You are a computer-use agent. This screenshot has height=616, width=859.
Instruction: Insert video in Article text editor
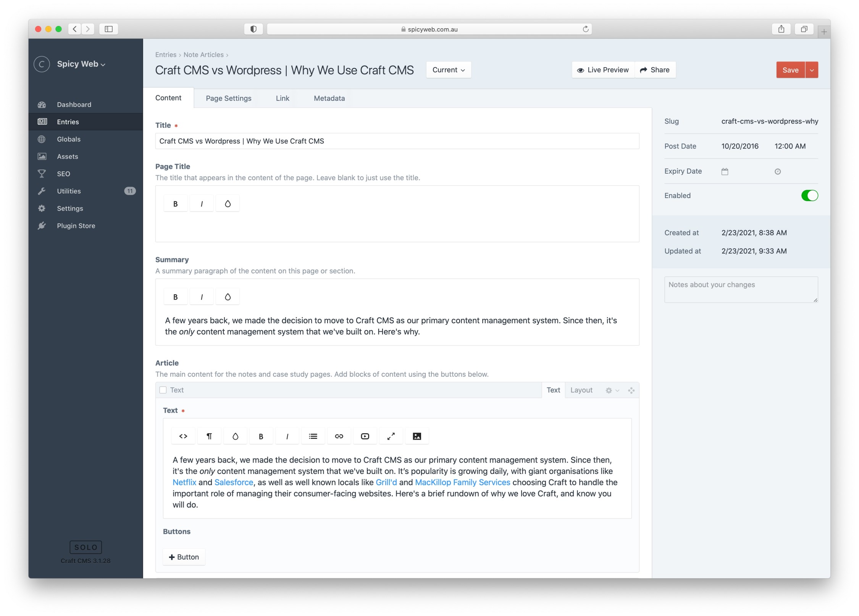365,436
